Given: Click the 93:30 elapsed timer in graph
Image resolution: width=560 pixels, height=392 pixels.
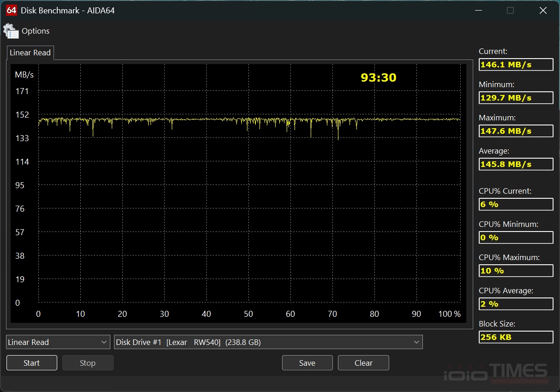Looking at the screenshot, I should click(379, 77).
